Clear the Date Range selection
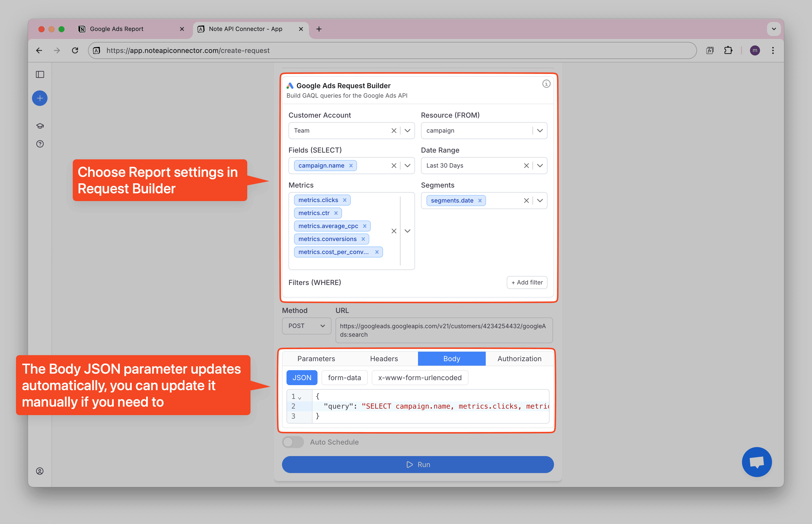812x524 pixels. [526, 166]
